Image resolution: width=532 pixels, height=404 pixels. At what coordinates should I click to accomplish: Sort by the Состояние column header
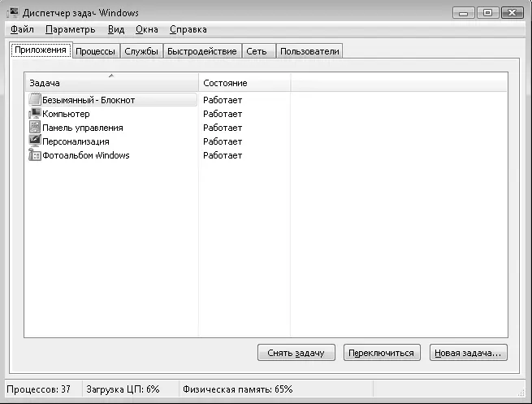point(244,82)
